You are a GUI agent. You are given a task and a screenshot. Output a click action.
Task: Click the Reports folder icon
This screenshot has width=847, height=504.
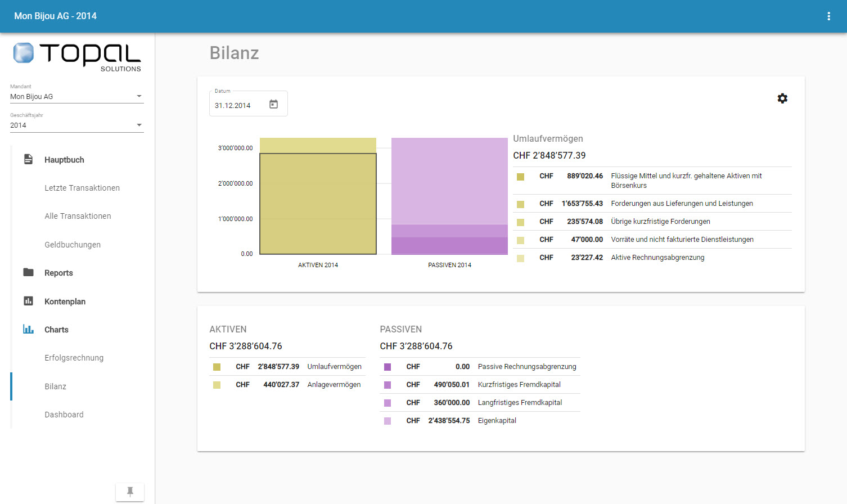coord(28,273)
